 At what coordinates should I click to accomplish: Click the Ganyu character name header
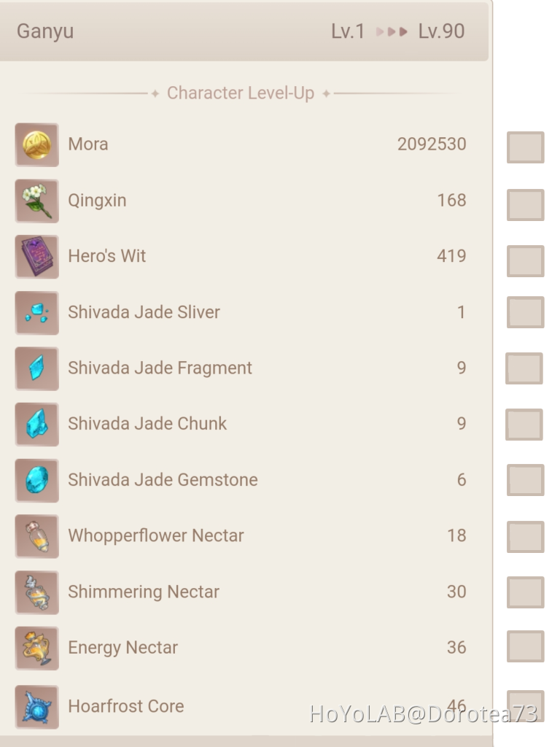pyautogui.click(x=45, y=31)
